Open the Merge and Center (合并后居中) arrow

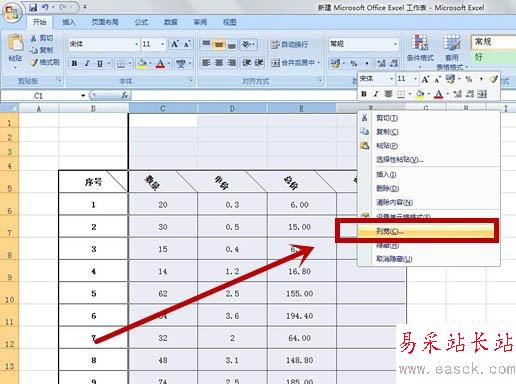(319, 63)
